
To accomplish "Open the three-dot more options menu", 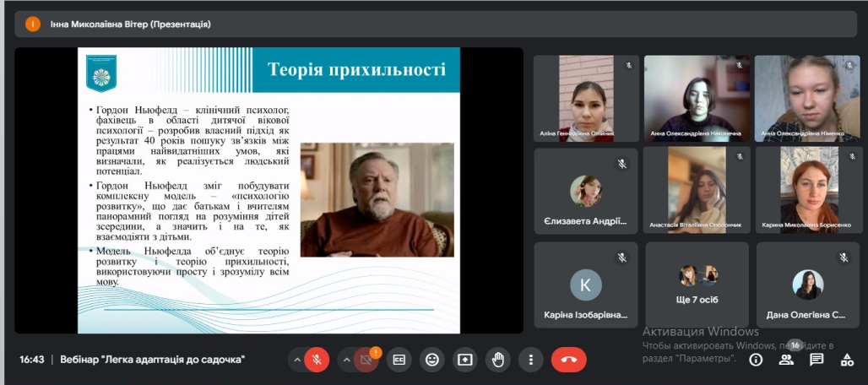I will pos(530,361).
